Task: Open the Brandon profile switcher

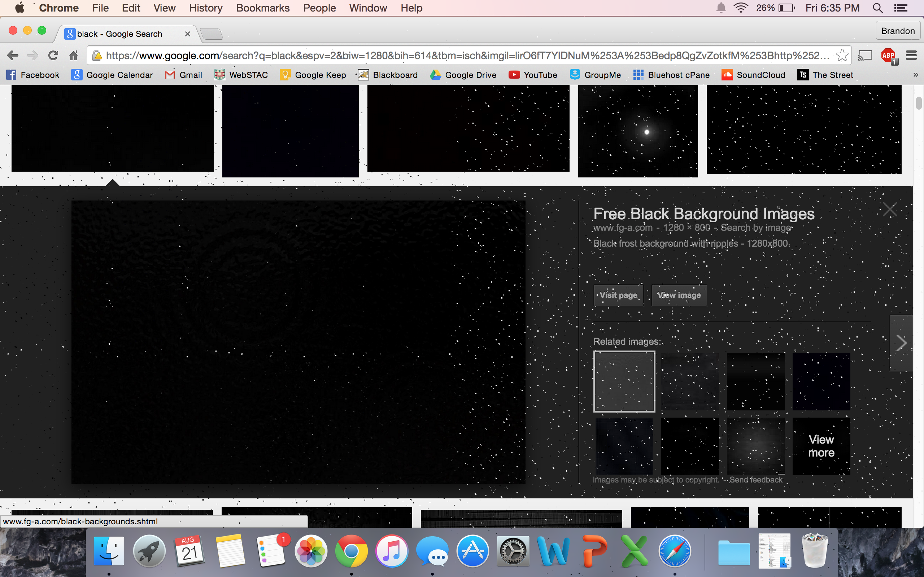Action: (x=898, y=31)
